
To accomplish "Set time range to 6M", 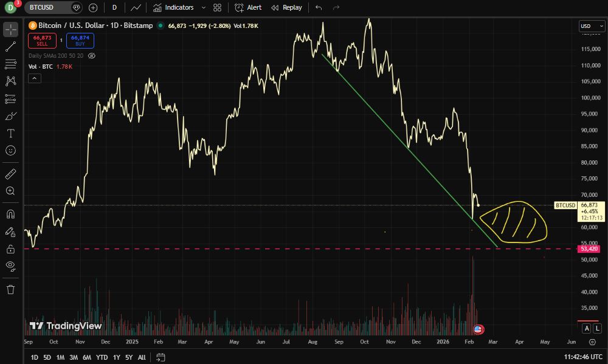I will pyautogui.click(x=87, y=357).
